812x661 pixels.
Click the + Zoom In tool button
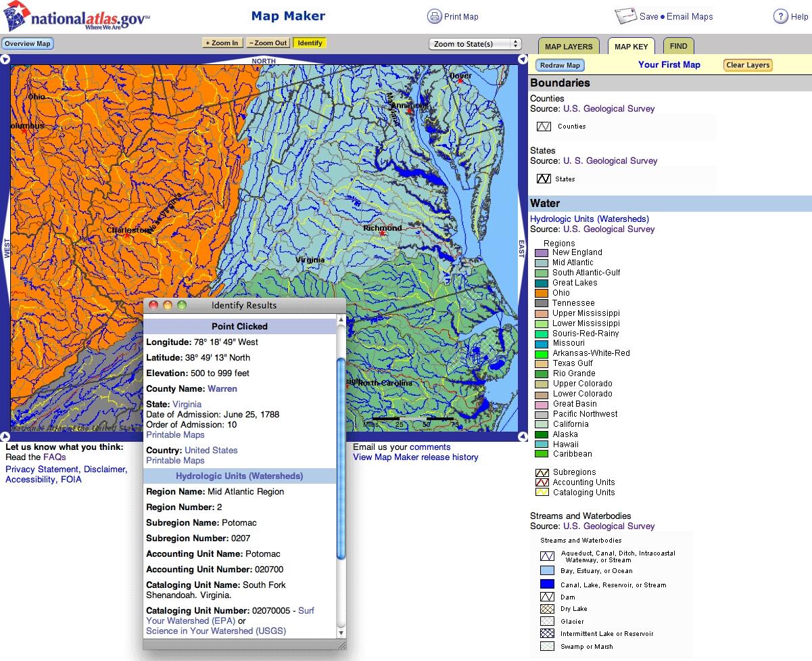(222, 43)
